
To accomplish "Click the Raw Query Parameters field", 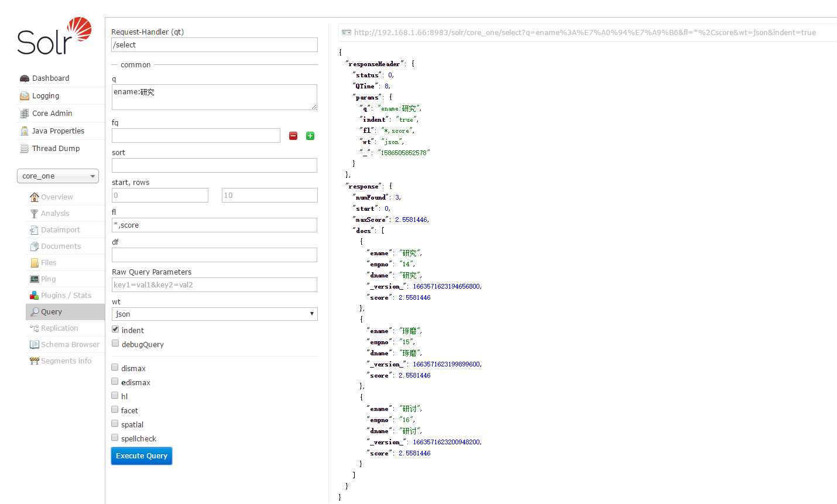I will coord(215,285).
